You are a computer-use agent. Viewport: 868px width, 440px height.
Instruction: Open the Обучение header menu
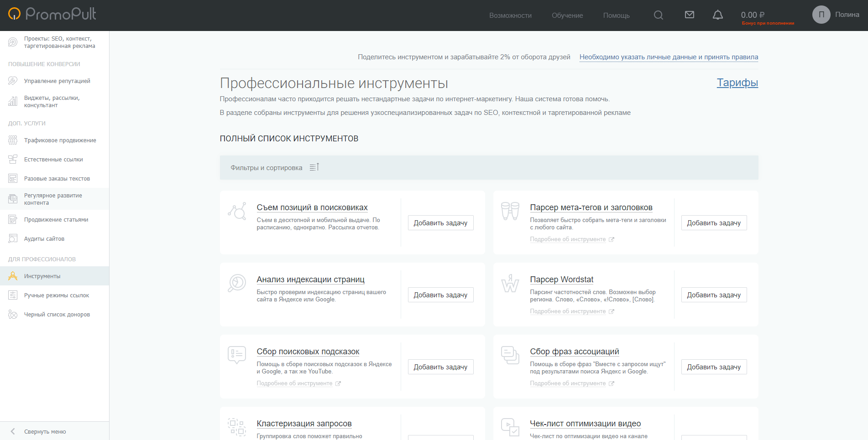(567, 16)
